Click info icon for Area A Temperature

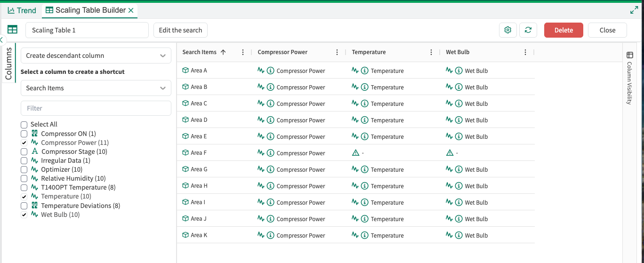[x=364, y=71]
